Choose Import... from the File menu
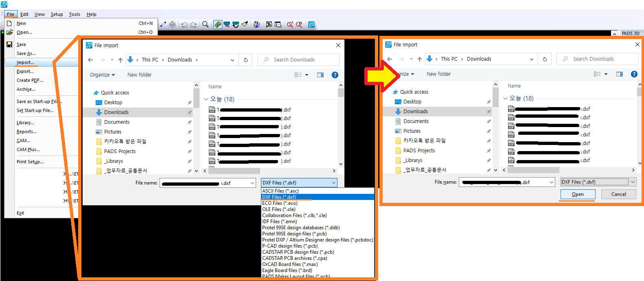 pyautogui.click(x=42, y=62)
